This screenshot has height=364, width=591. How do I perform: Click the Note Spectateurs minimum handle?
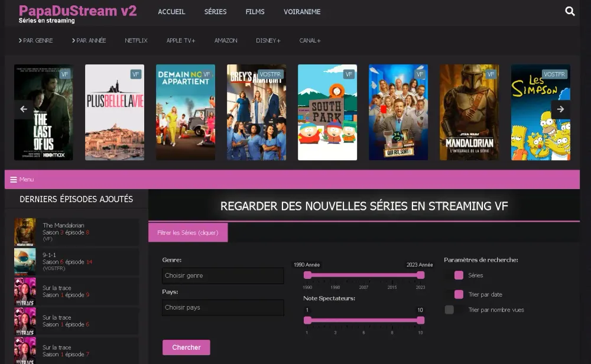pyautogui.click(x=307, y=320)
